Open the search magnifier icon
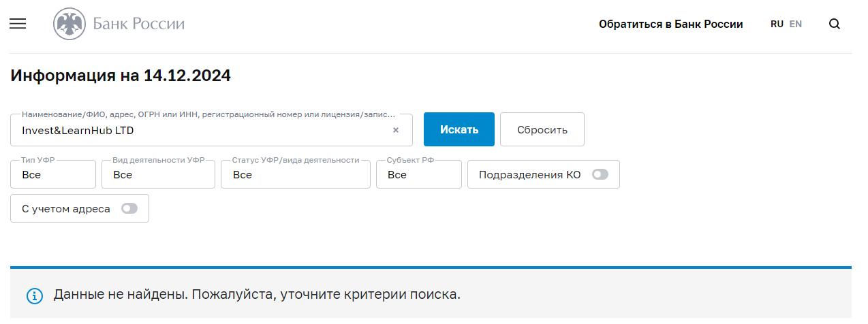This screenshot has width=868, height=324. tap(835, 24)
